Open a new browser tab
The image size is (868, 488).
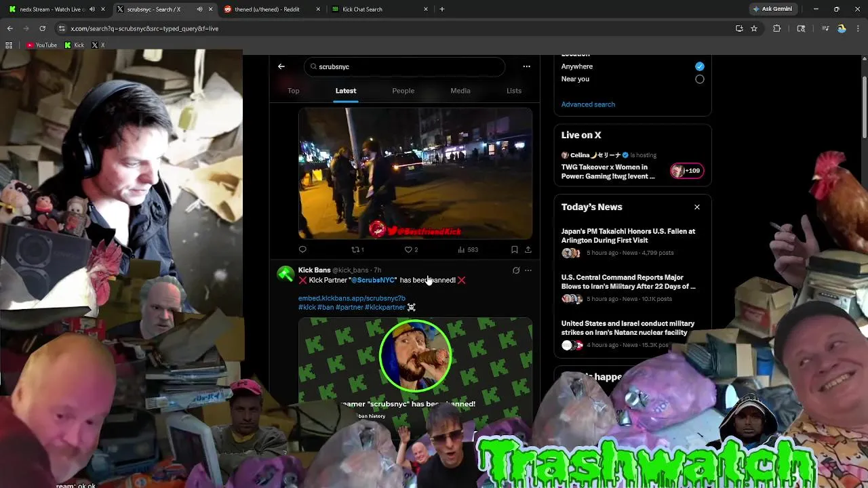click(x=442, y=9)
